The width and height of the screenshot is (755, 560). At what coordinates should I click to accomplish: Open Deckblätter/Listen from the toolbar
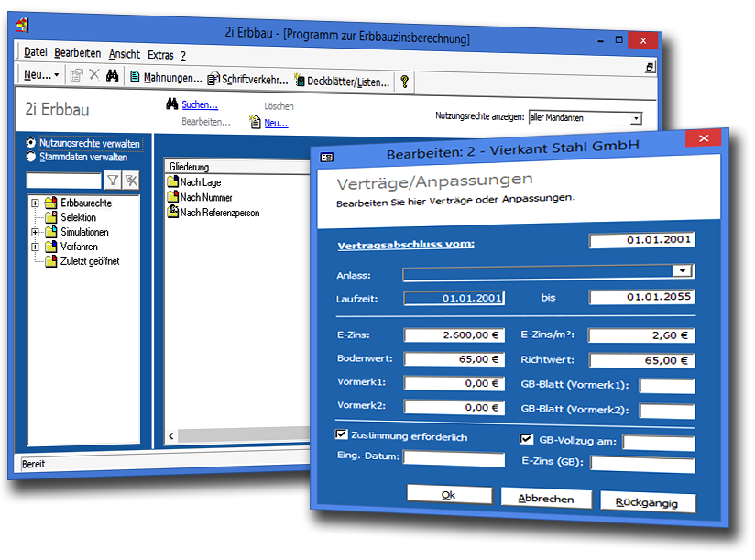341,82
